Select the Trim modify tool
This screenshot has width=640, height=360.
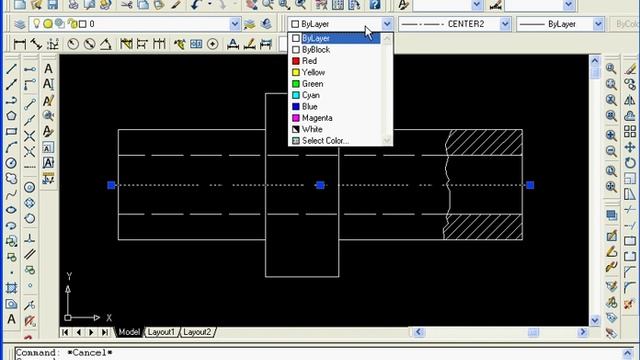tap(630, 210)
